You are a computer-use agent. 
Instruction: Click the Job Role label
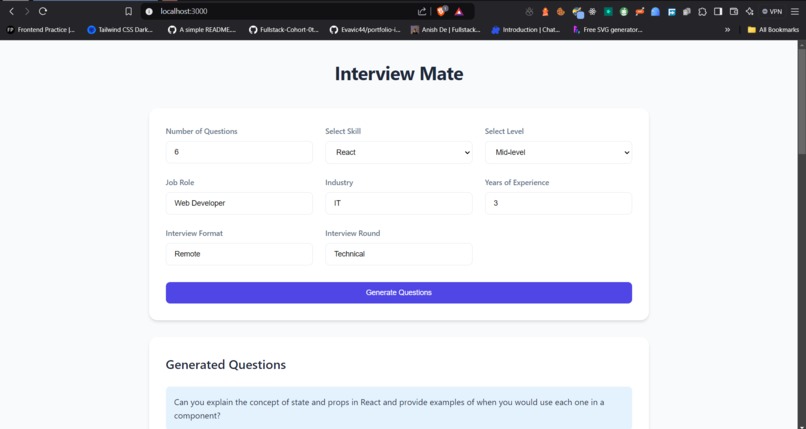(180, 182)
